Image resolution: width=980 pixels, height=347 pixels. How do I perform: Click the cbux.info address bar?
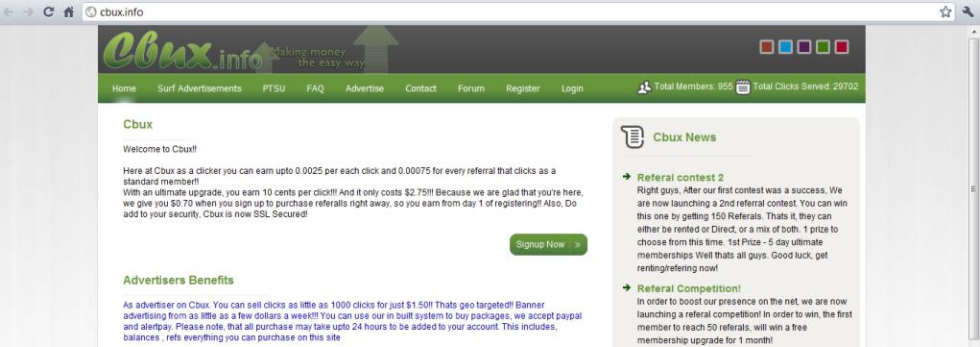(x=518, y=12)
